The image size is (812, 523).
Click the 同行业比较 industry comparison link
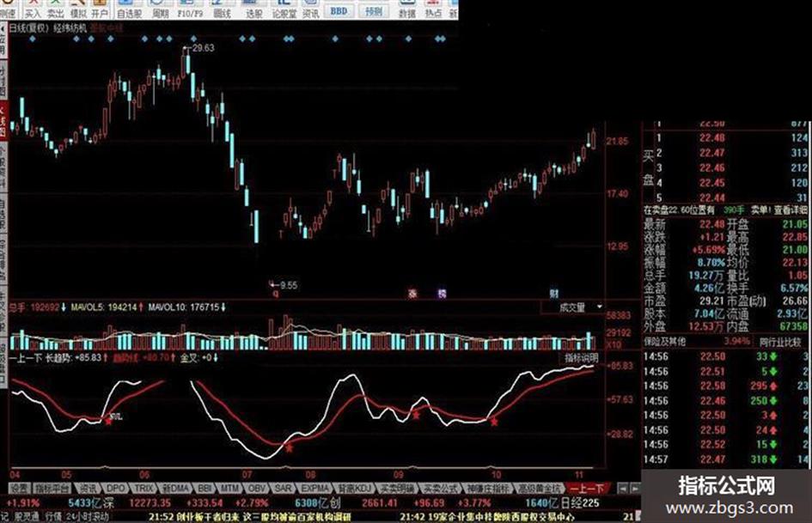click(780, 342)
